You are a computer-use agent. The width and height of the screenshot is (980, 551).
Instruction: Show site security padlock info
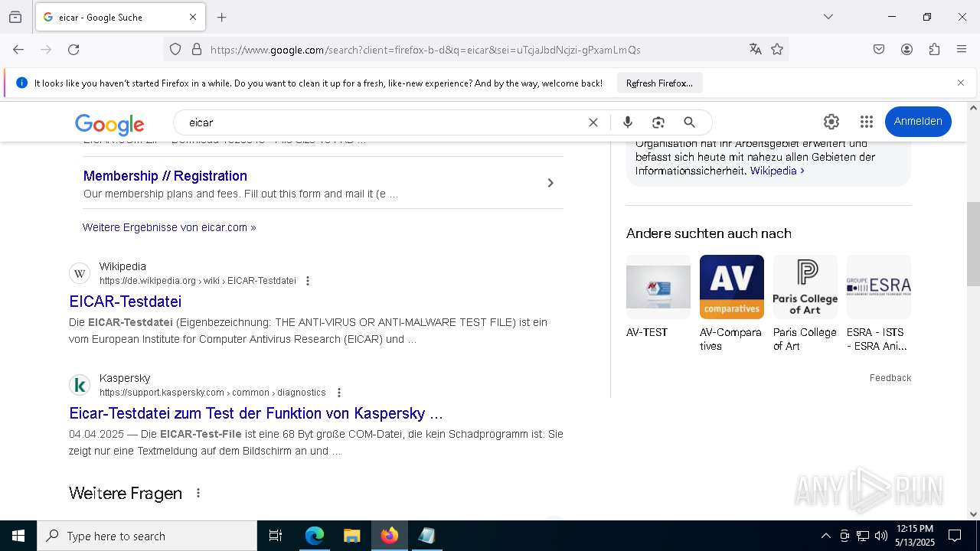[197, 49]
